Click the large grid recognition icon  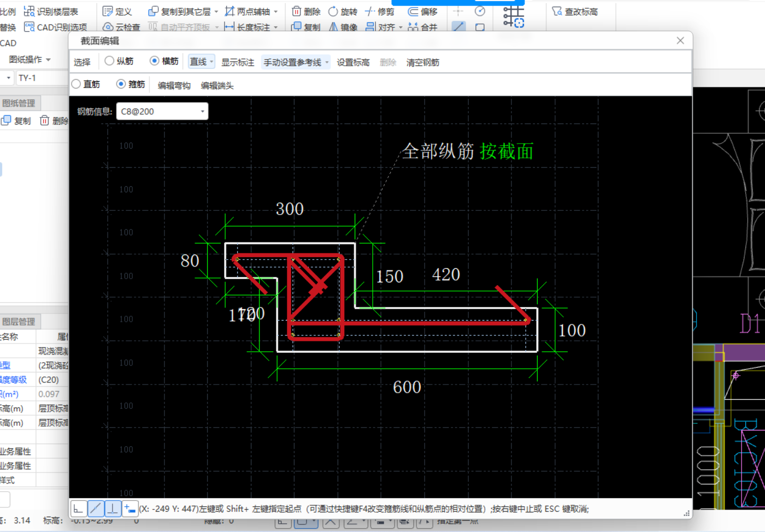513,16
